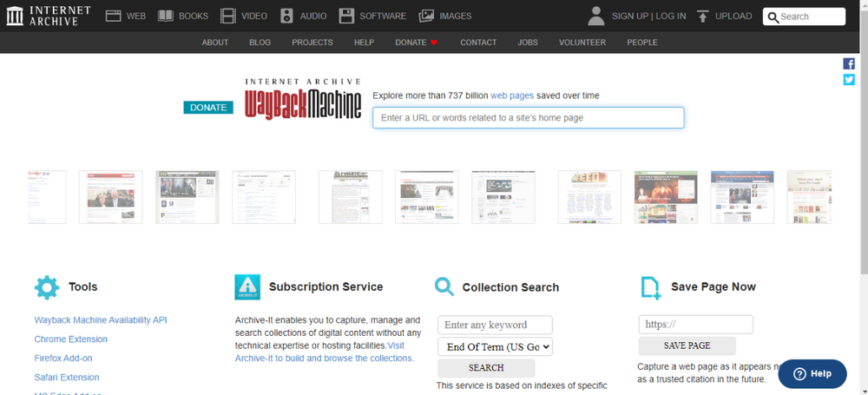The width and height of the screenshot is (868, 395).
Task: Open the BLOG menu item
Action: tap(260, 42)
